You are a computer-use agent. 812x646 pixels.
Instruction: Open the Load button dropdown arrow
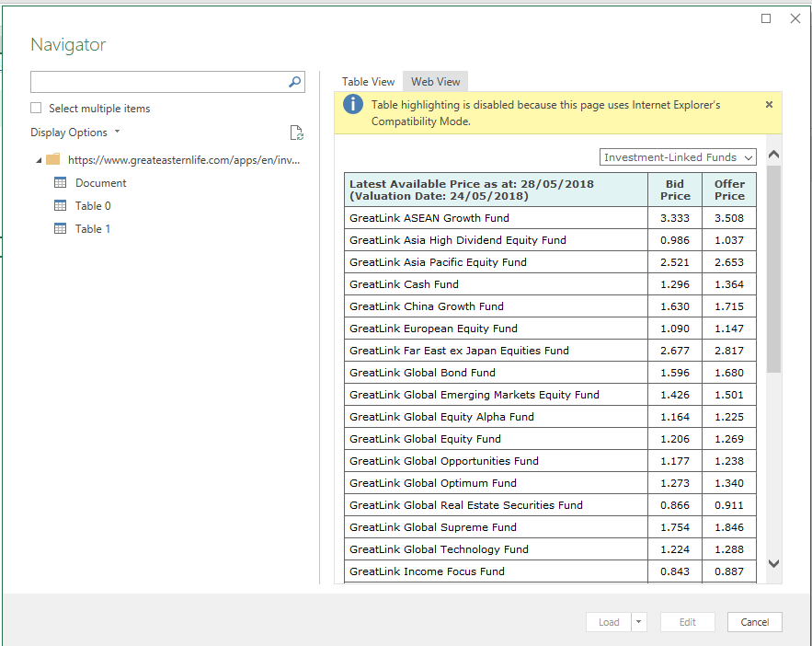click(x=638, y=622)
